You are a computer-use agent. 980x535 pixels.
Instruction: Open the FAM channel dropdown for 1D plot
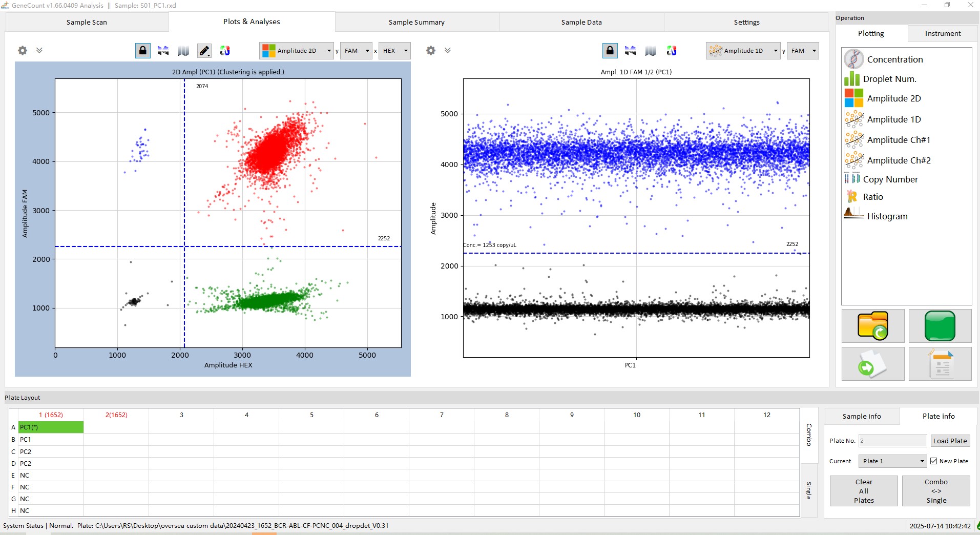(x=803, y=51)
